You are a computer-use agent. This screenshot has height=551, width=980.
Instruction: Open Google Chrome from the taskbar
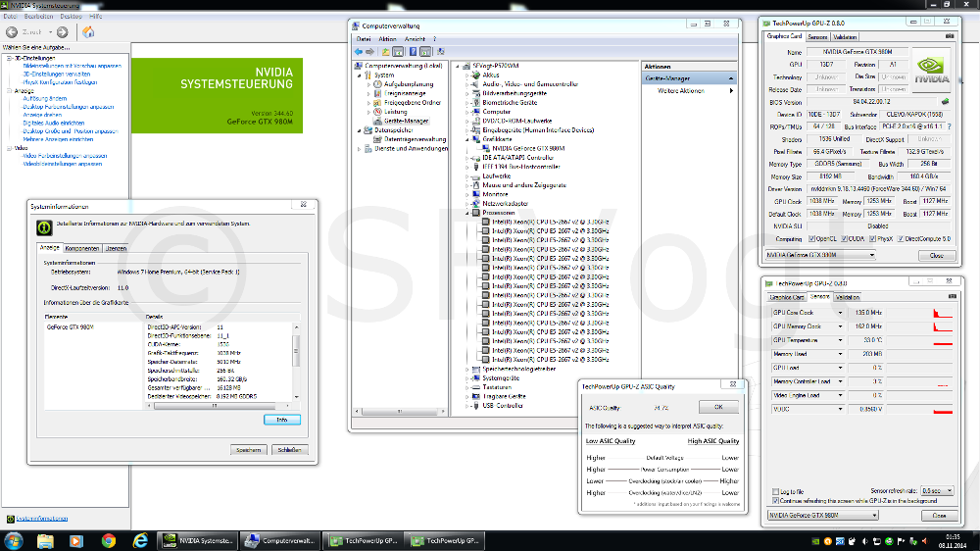point(108,540)
